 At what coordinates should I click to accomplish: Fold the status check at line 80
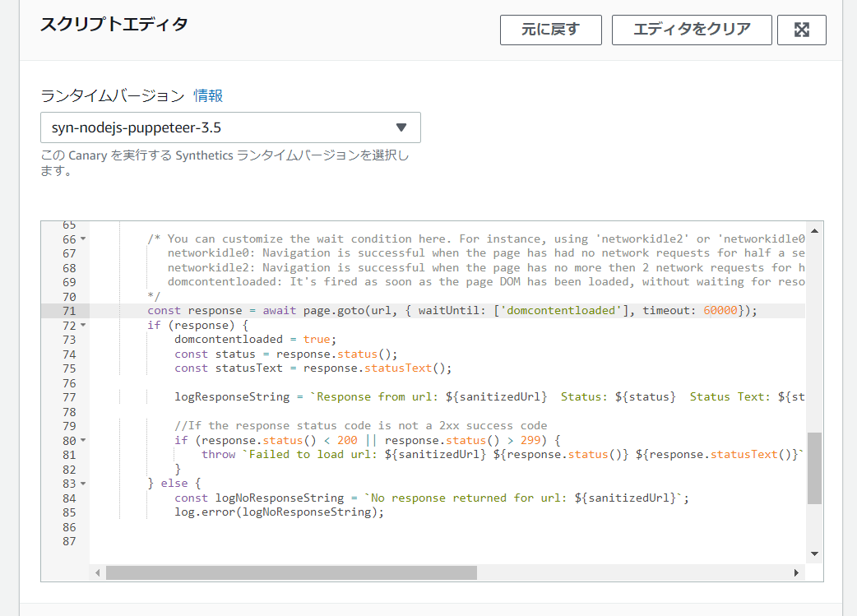tap(83, 440)
